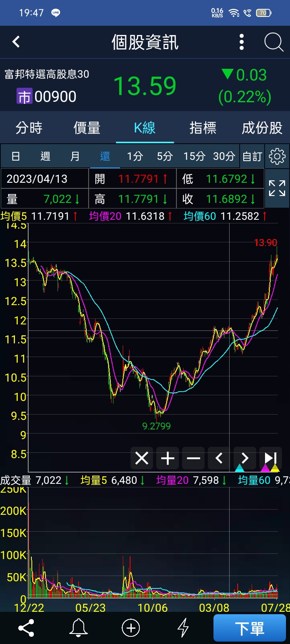Tap 均價20 moving average label
The height and width of the screenshot is (644, 290).
click(105, 216)
